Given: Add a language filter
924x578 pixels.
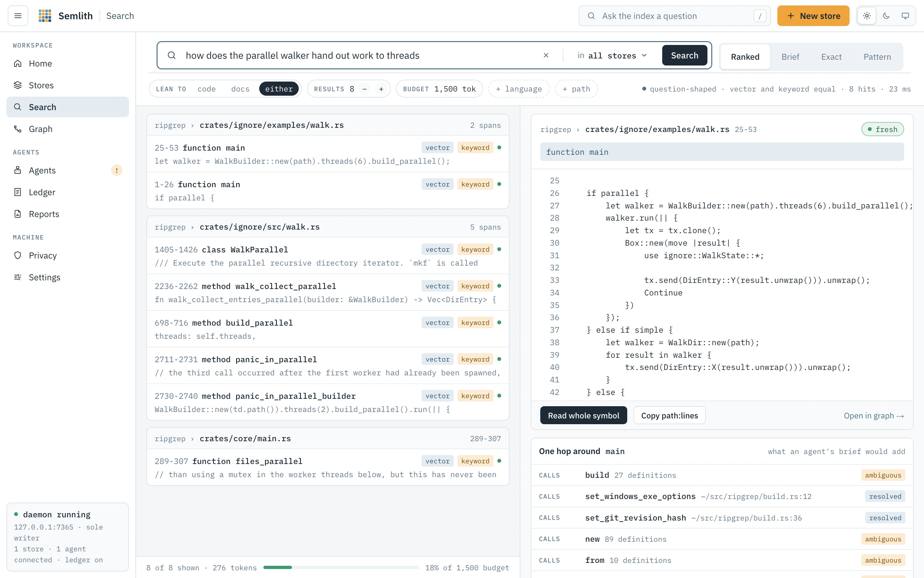Looking at the screenshot, I should pos(519,89).
